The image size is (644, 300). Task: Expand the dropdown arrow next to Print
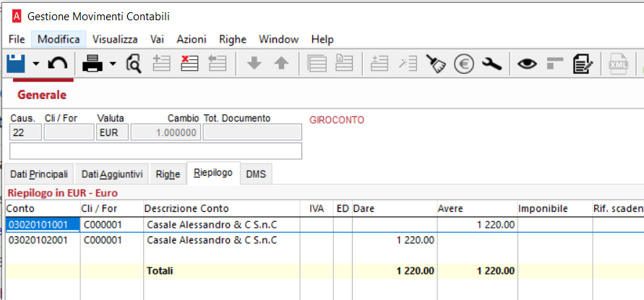(113, 64)
